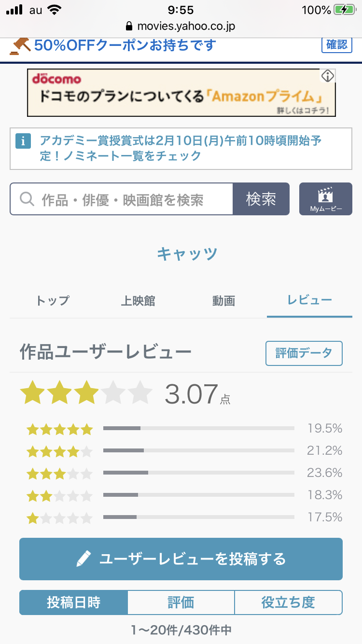The width and height of the screenshot is (362, 644).
Task: Click the five-star rating row
Action: pos(59,429)
